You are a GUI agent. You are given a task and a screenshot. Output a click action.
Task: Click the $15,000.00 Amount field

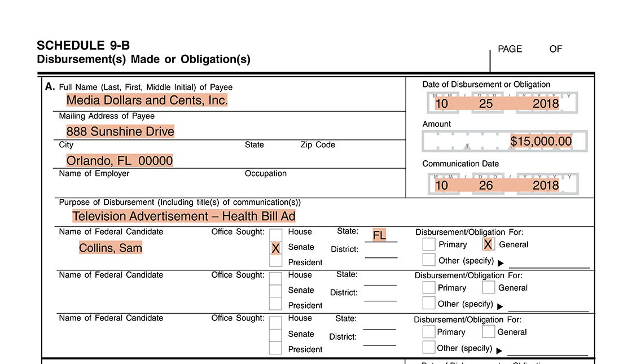click(x=541, y=141)
